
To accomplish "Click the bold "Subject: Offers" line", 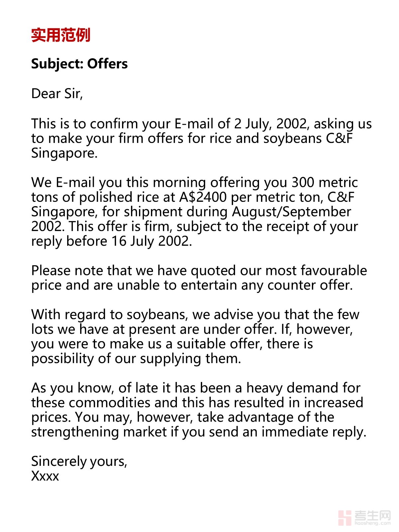I will tap(79, 64).
